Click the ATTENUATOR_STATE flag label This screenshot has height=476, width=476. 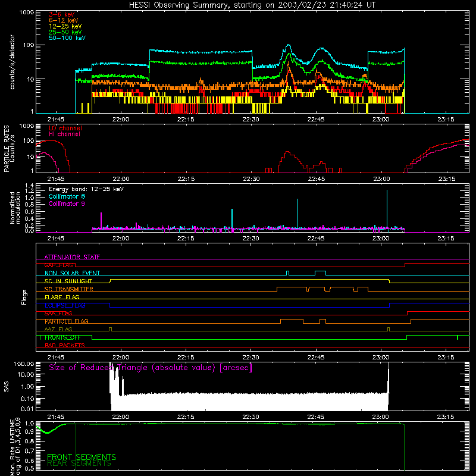[72, 257]
